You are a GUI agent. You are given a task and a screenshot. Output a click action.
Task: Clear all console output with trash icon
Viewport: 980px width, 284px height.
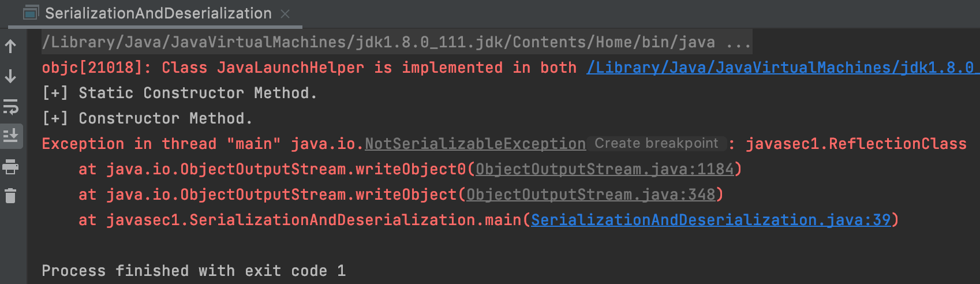point(10,196)
